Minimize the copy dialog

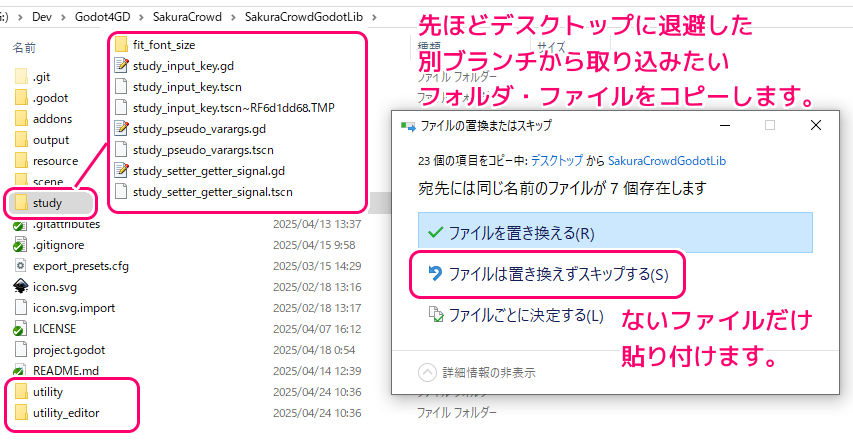tap(725, 126)
